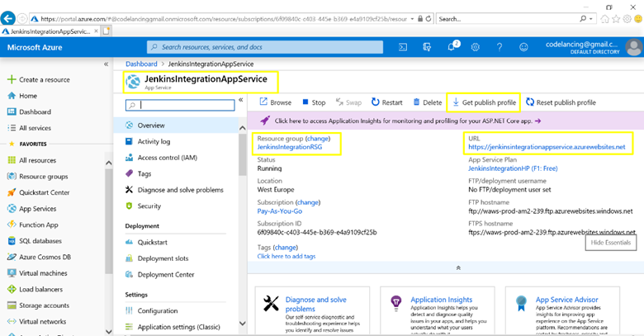This screenshot has height=336, width=644.
Task: Open Virtual networks in favorites
Action: [36, 322]
